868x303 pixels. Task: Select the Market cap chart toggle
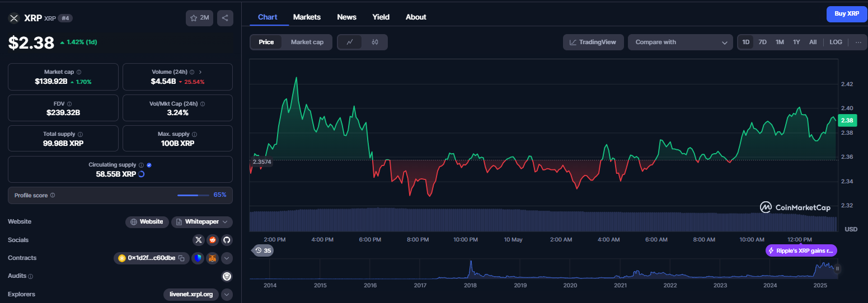click(x=307, y=42)
